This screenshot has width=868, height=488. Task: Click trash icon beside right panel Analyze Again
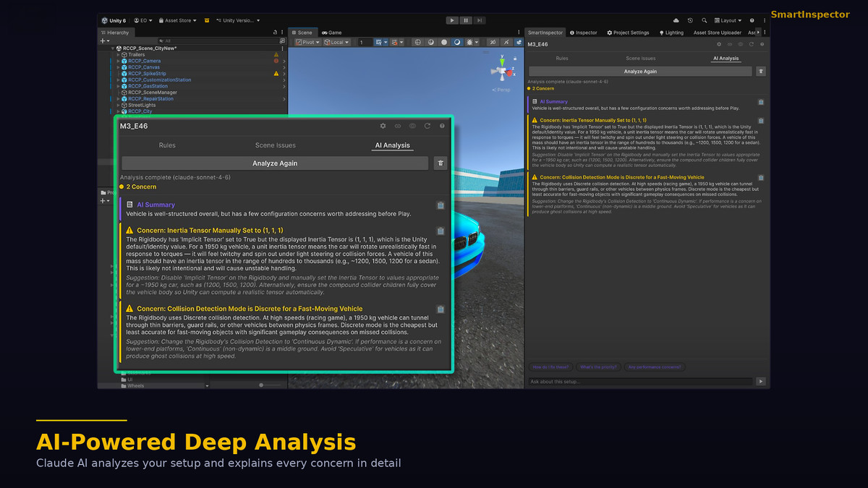(761, 72)
